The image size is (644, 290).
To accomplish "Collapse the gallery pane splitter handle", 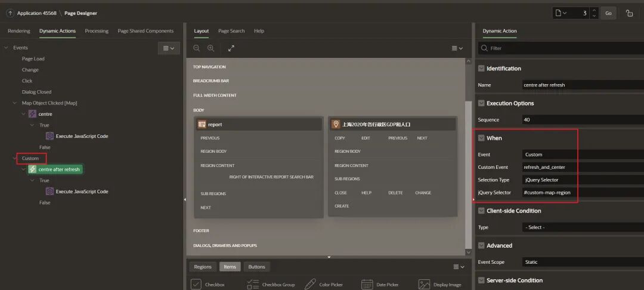I will 329,257.
